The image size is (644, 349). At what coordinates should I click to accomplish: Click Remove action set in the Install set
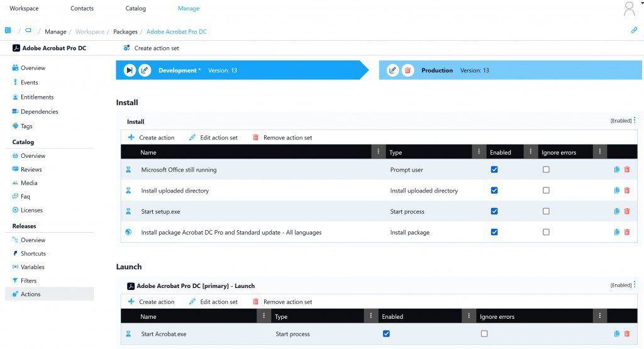coord(282,138)
